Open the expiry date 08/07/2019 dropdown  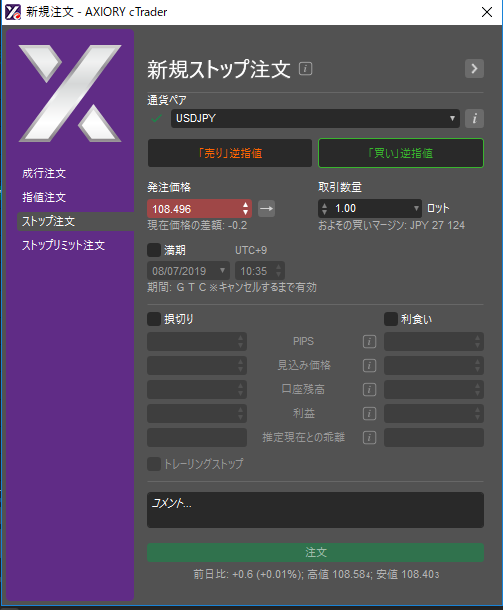point(188,271)
